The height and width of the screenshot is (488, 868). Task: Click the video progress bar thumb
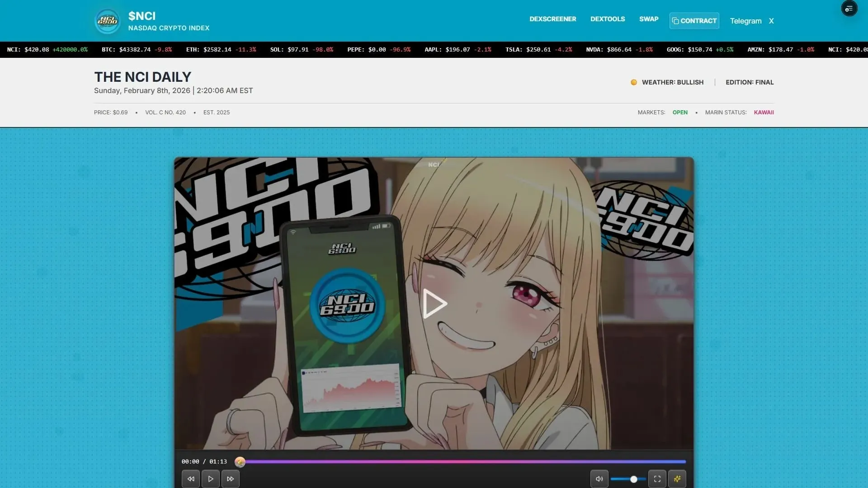click(240, 461)
